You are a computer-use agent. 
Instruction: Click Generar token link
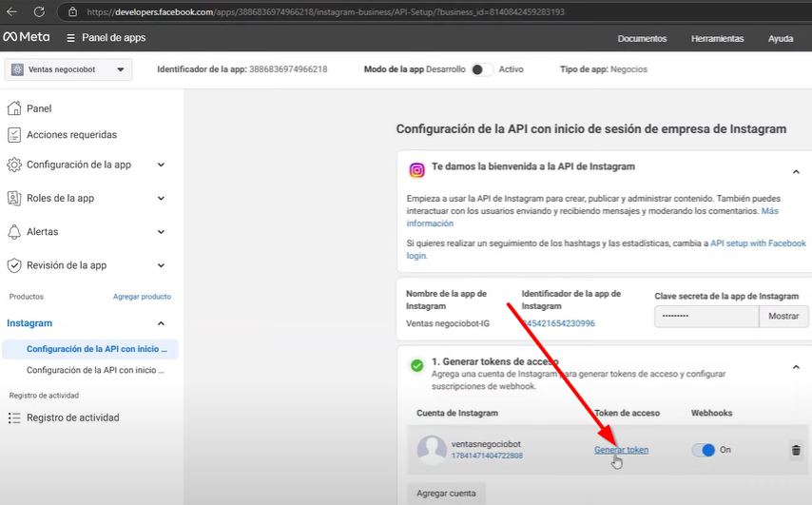click(x=621, y=450)
